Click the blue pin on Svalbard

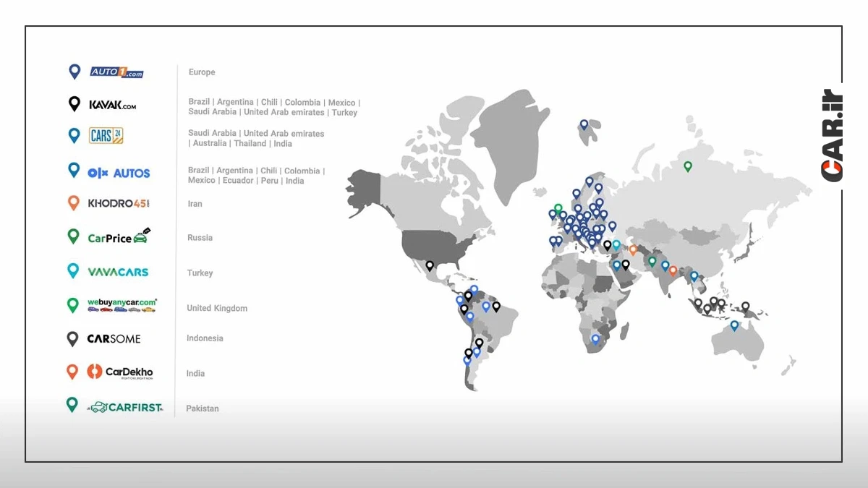(584, 125)
